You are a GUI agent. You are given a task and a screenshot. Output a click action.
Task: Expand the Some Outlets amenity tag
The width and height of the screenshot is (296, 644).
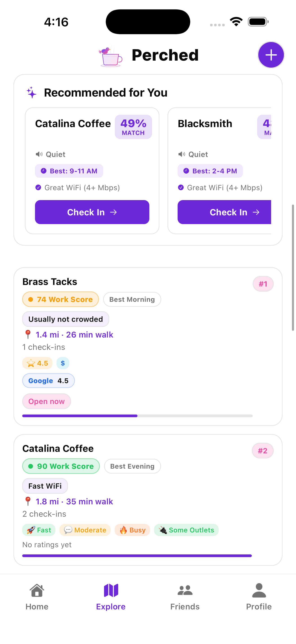[x=186, y=530]
